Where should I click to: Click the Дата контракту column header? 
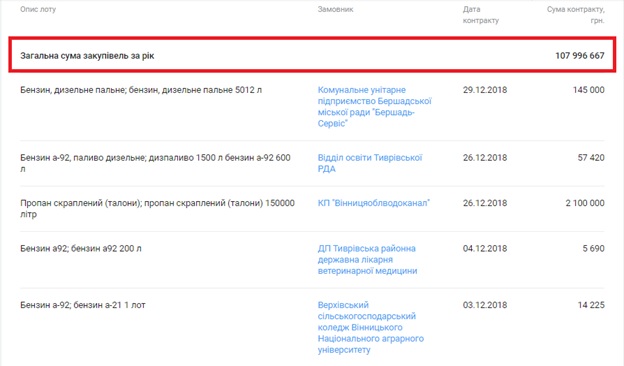480,15
